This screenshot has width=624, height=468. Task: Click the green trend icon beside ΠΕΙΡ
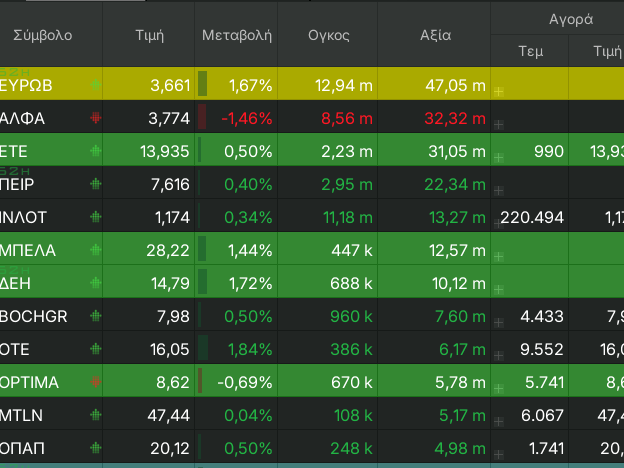96,184
